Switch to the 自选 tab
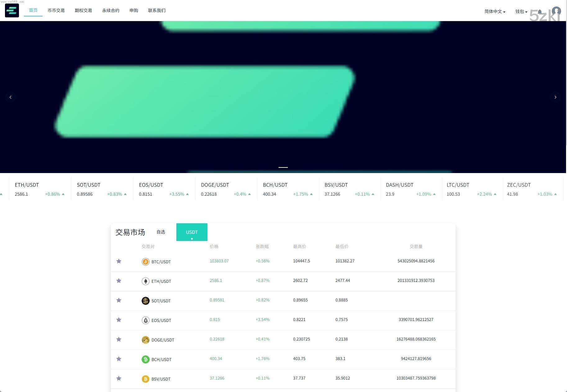567x392 pixels. (x=161, y=232)
